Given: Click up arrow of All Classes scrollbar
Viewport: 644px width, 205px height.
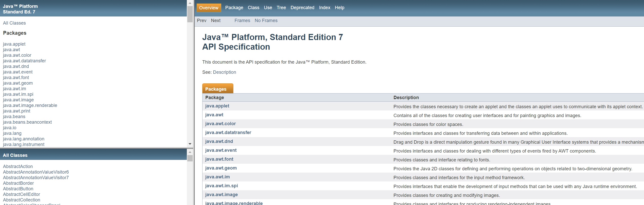Looking at the screenshot, I should 190,152.
